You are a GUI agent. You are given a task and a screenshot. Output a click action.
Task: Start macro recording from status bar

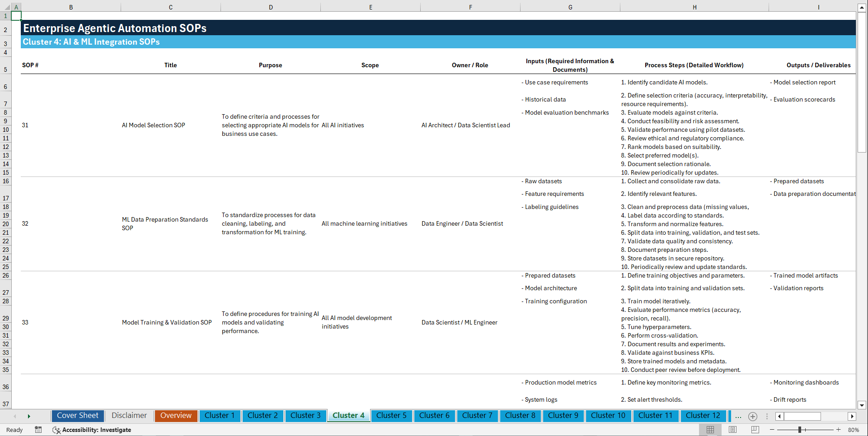[x=38, y=430]
